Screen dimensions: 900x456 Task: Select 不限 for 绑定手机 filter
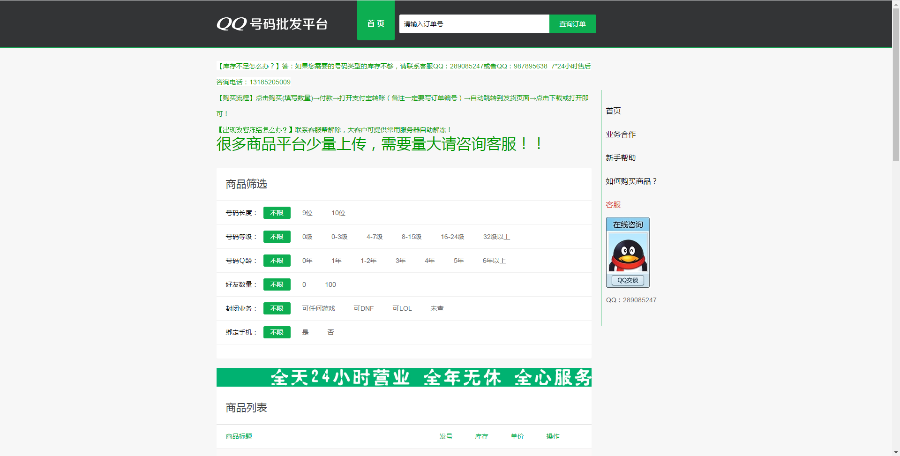point(277,332)
